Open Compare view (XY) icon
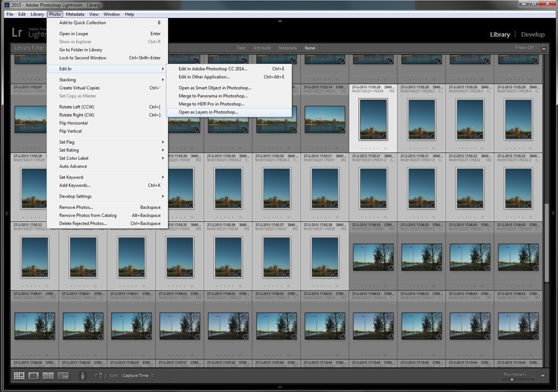 pos(48,375)
